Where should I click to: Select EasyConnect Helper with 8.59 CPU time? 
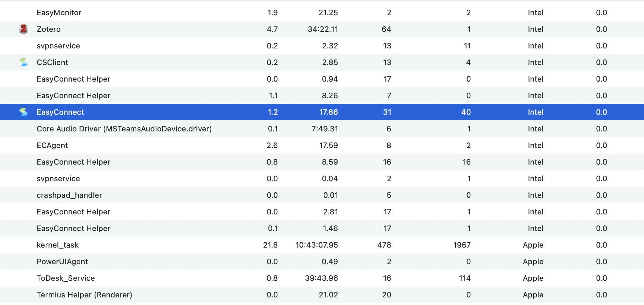click(322, 162)
